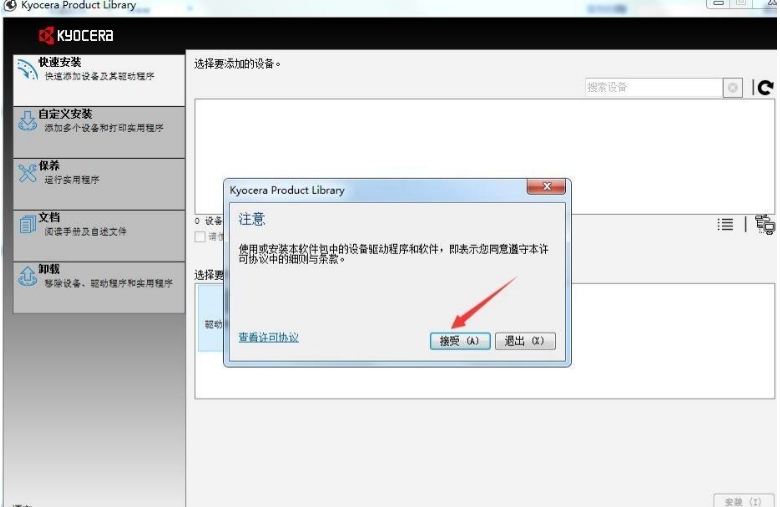
Task: Click the custom install download icon
Action: pos(27,121)
